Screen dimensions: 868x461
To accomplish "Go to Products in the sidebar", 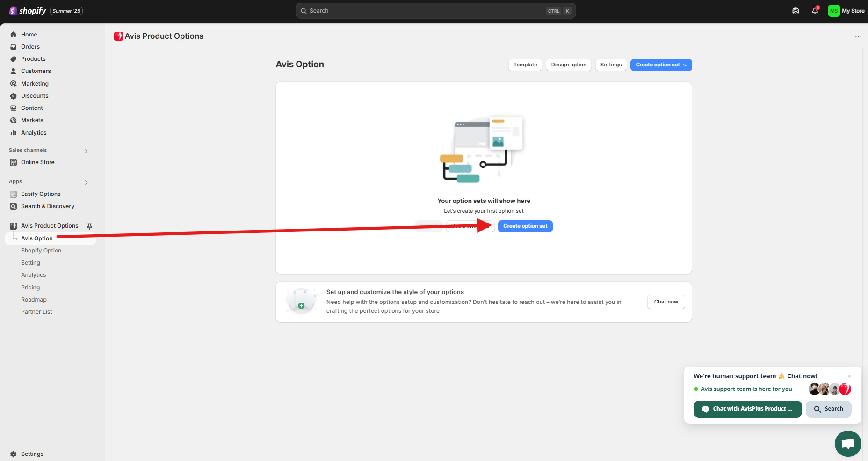I will point(33,59).
